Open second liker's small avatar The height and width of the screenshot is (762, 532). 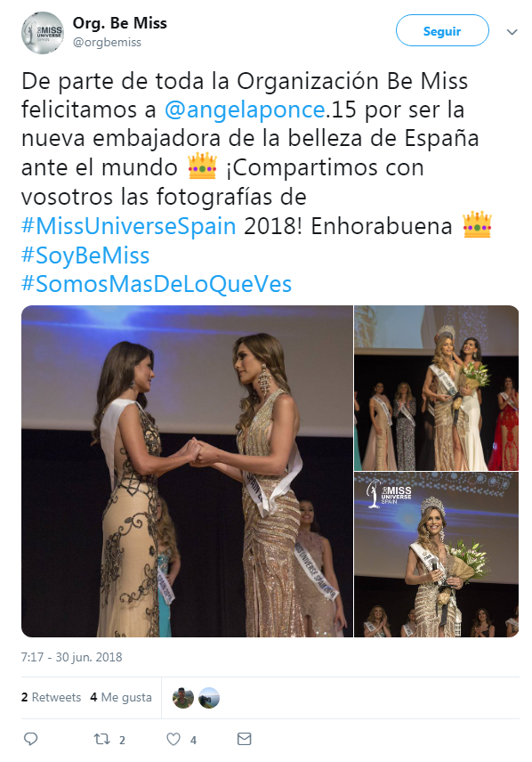tap(209, 698)
